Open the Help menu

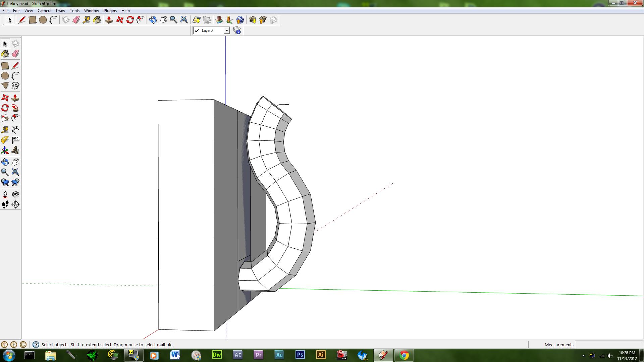coord(125,11)
